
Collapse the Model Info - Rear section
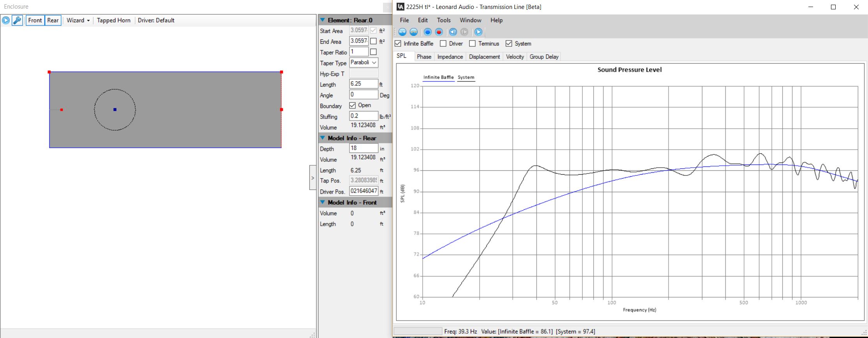(323, 138)
